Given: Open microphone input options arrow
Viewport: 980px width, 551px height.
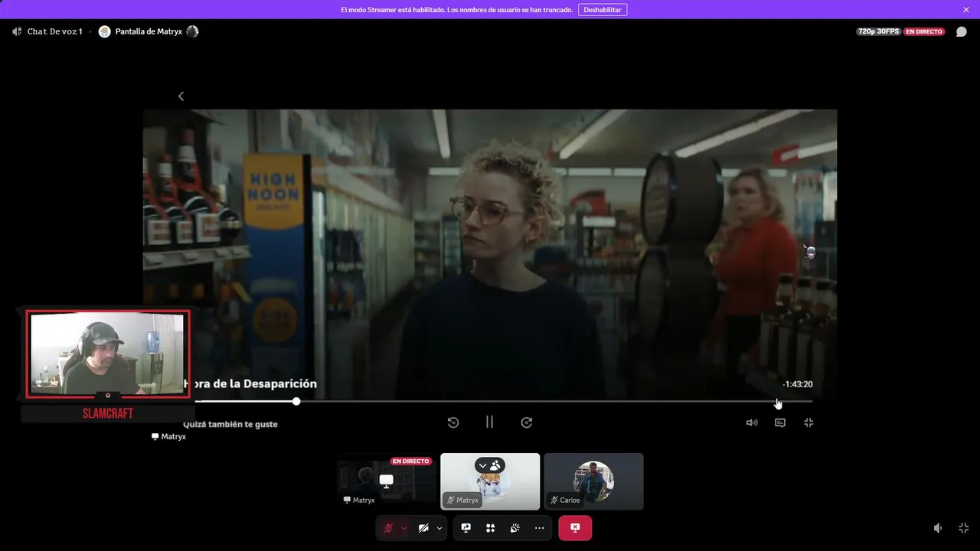Looking at the screenshot, I should 404,528.
